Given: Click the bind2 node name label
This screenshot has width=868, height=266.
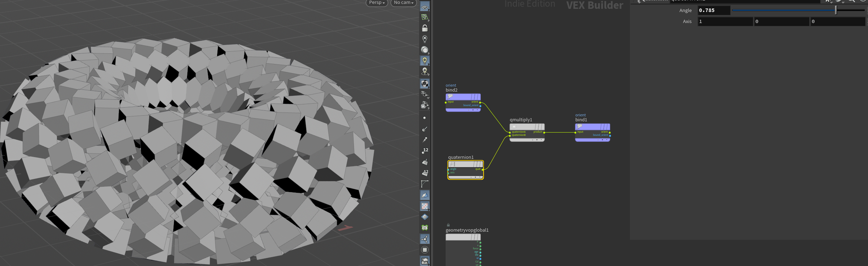Looking at the screenshot, I should (451, 90).
